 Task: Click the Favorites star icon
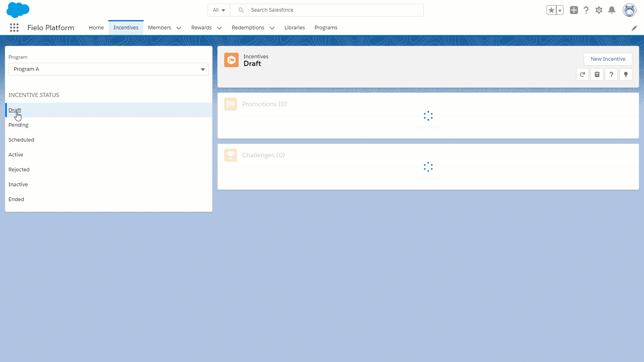pyautogui.click(x=551, y=10)
